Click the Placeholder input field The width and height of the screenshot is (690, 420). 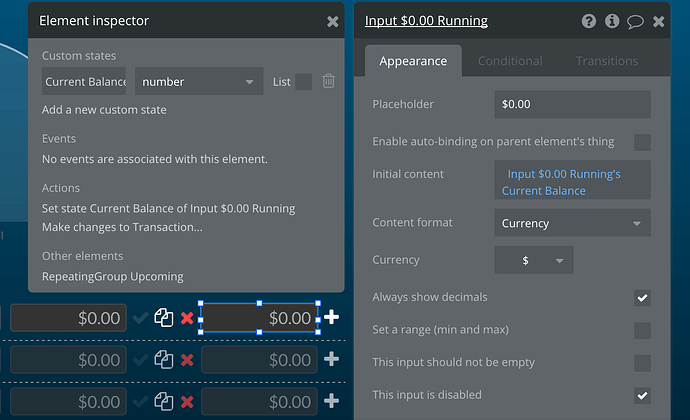click(x=572, y=104)
